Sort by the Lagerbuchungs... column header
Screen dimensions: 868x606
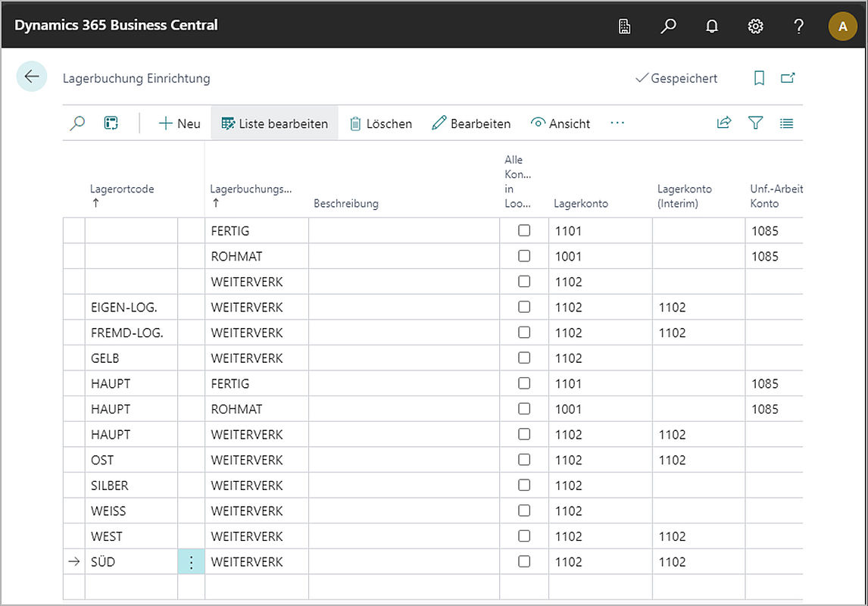click(251, 189)
